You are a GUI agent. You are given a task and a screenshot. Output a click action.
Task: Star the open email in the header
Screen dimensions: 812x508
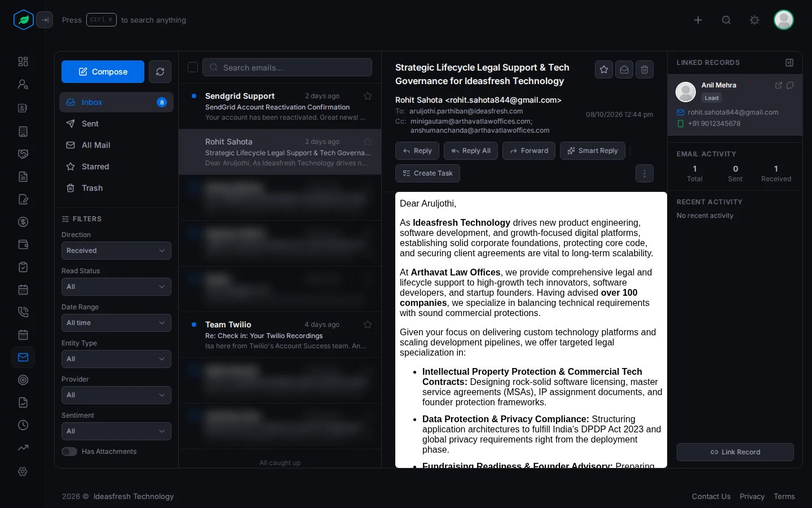click(604, 69)
